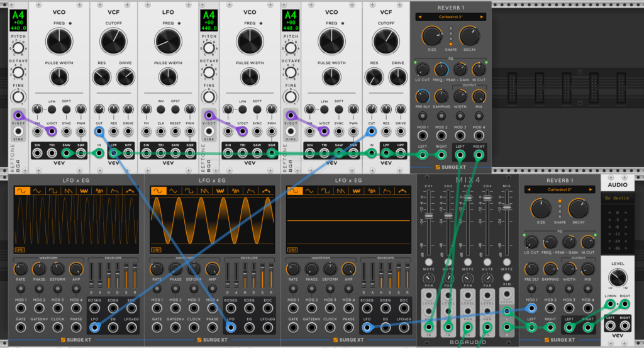Go to next preset on upper Reverb 1
This screenshot has width=644, height=348.
[x=482, y=17]
